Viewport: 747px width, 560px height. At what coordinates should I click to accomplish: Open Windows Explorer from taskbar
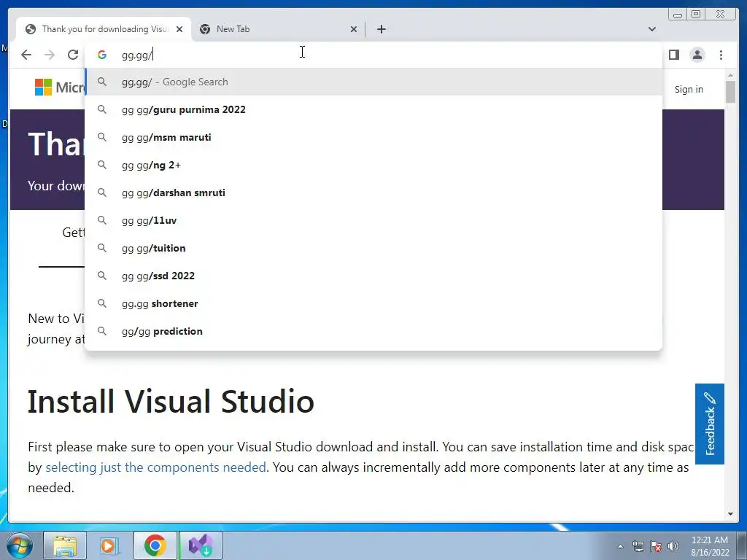[65, 545]
